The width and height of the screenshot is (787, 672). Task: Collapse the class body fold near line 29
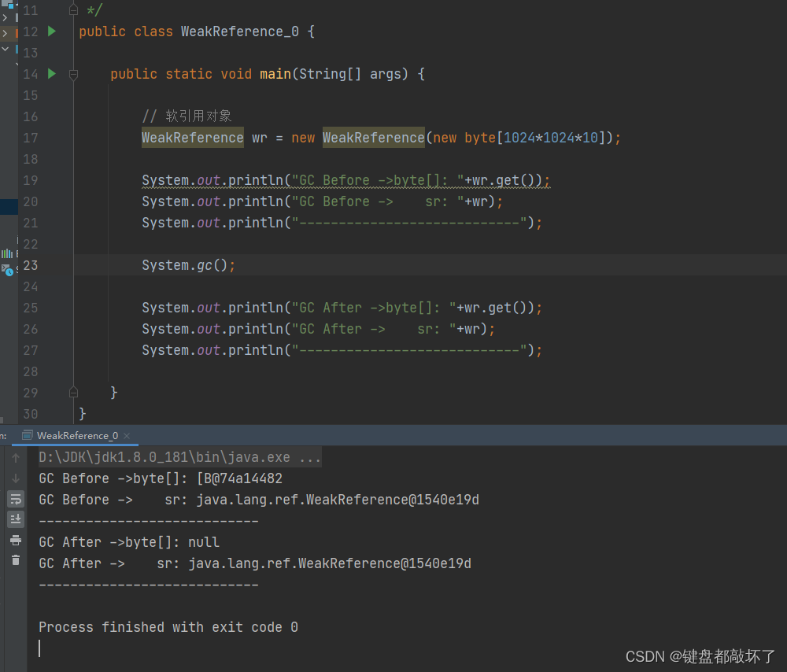pos(73,392)
